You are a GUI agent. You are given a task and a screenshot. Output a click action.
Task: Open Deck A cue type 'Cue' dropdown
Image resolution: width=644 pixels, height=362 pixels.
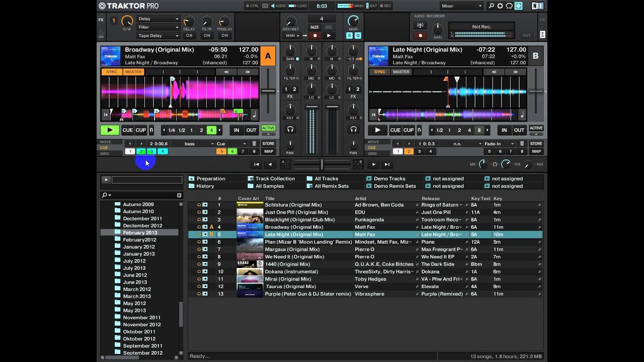pos(232,144)
